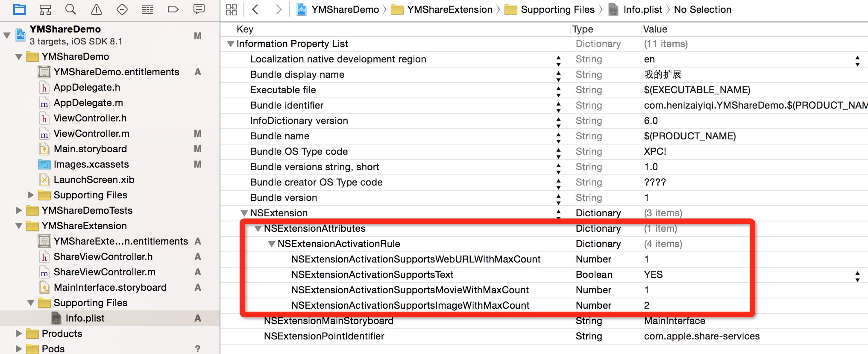
Task: Click the XPC! value for Bundle OS Type
Action: pos(655,152)
